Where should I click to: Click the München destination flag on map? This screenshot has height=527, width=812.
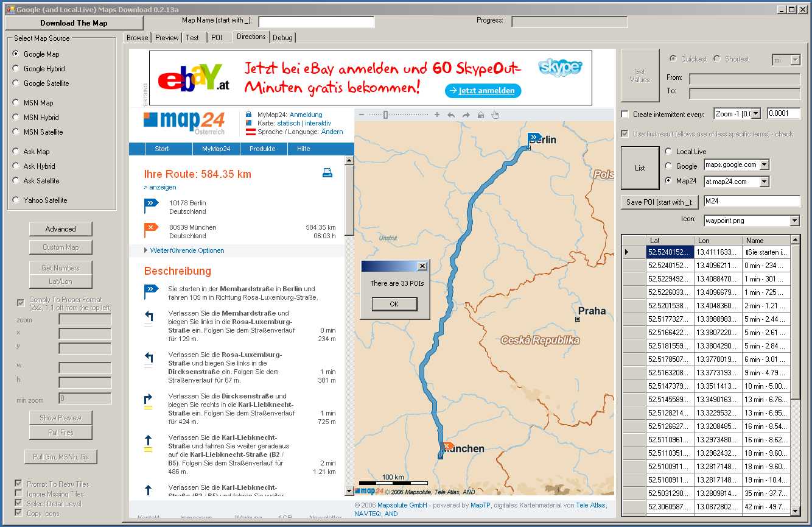pos(447,446)
